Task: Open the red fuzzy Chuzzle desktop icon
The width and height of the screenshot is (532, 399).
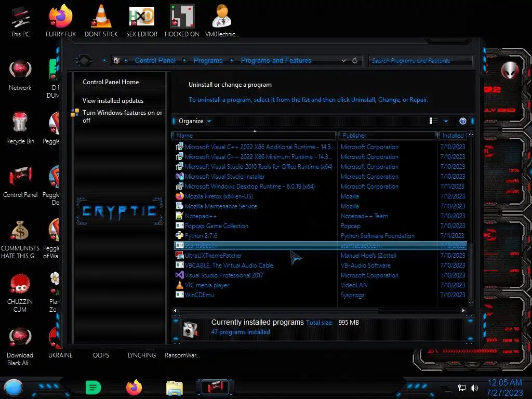Action: click(x=20, y=293)
